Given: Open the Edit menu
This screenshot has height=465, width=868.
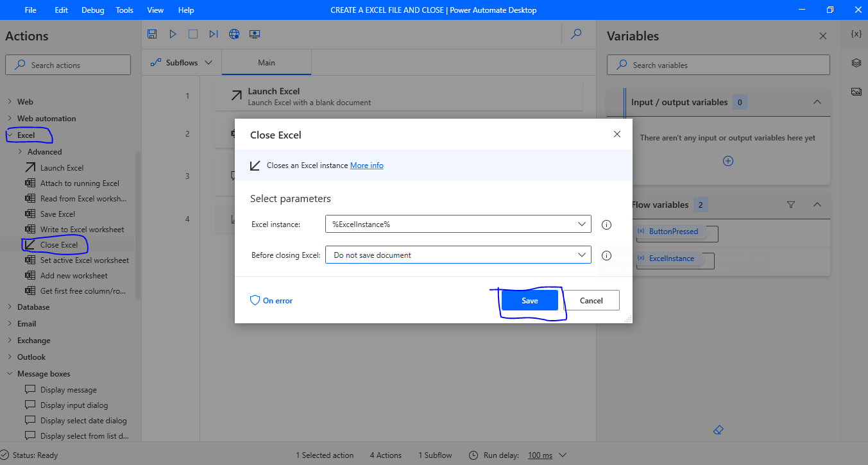Looking at the screenshot, I should (62, 10).
